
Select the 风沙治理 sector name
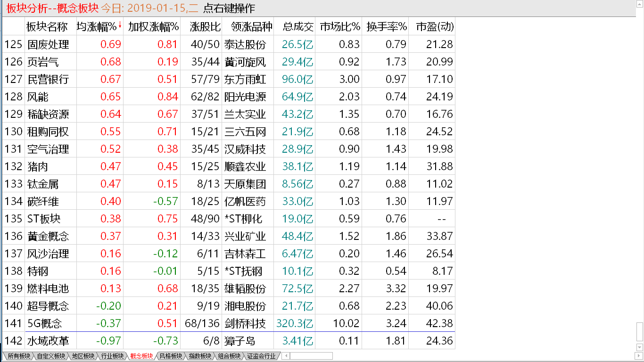48,254
